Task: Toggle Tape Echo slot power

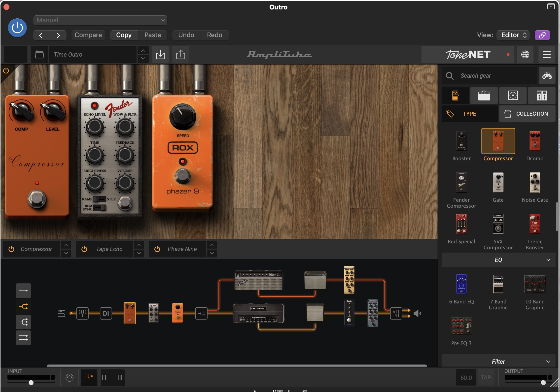Action: pyautogui.click(x=84, y=249)
